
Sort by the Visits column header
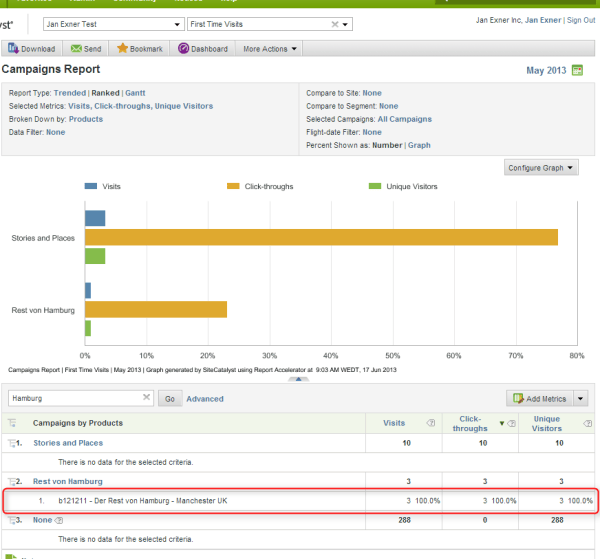tap(394, 423)
